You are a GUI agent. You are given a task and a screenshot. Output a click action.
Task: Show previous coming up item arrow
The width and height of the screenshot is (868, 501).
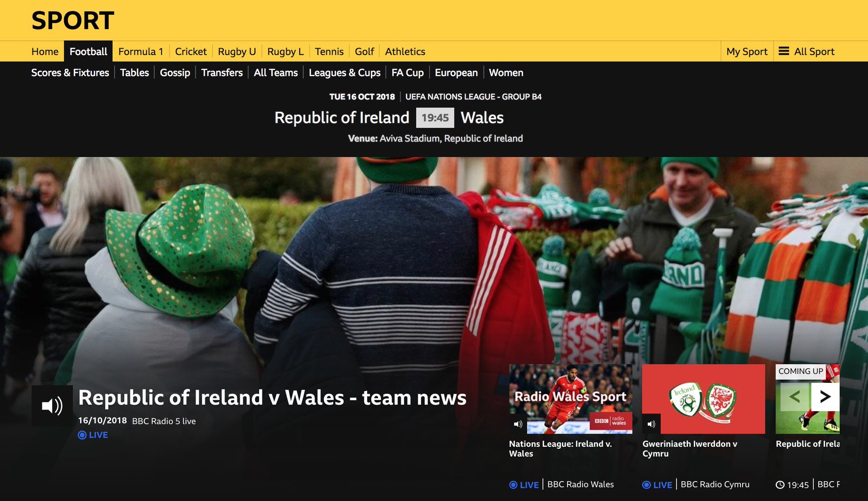(x=795, y=397)
